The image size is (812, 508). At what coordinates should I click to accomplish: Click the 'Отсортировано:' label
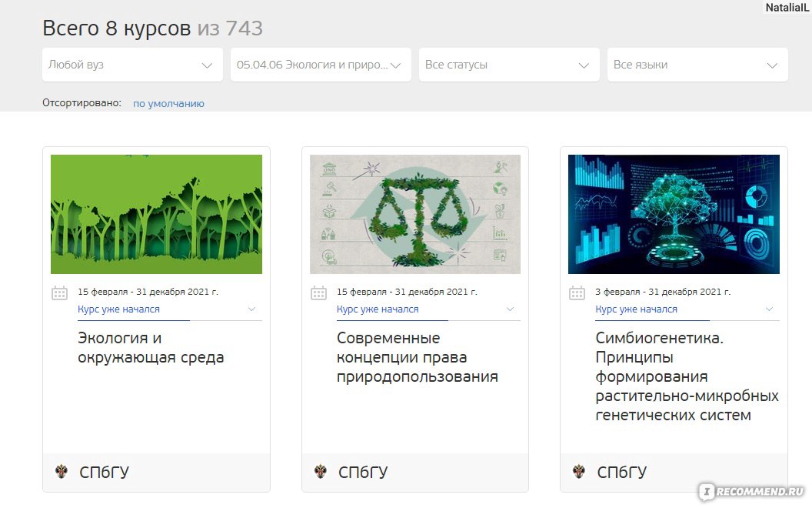pyautogui.click(x=82, y=102)
